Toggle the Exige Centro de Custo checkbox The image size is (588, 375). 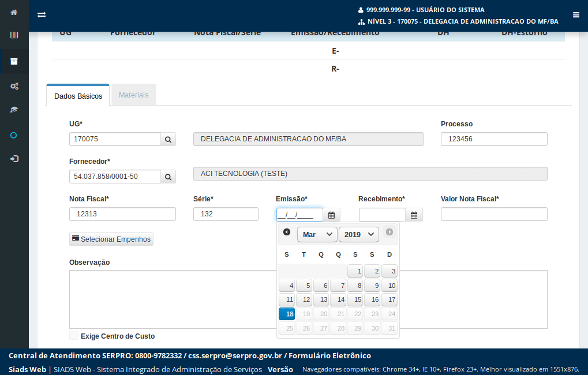click(x=74, y=336)
